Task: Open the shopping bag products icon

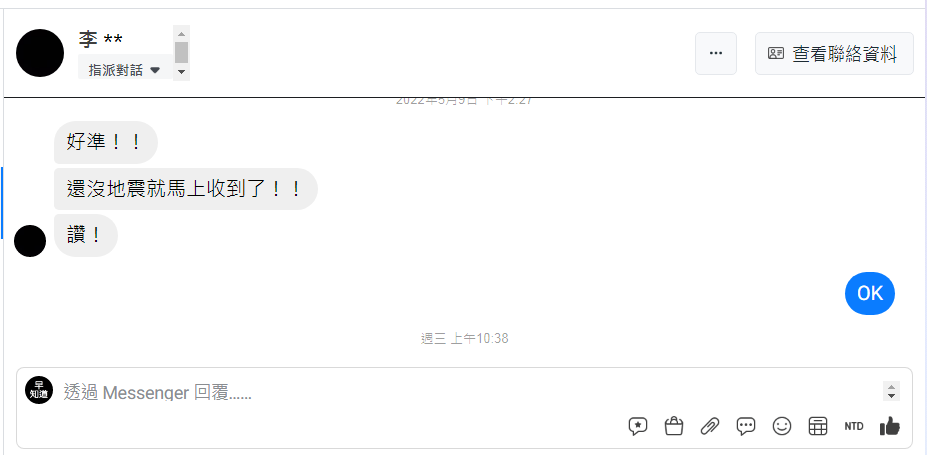Action: (674, 426)
